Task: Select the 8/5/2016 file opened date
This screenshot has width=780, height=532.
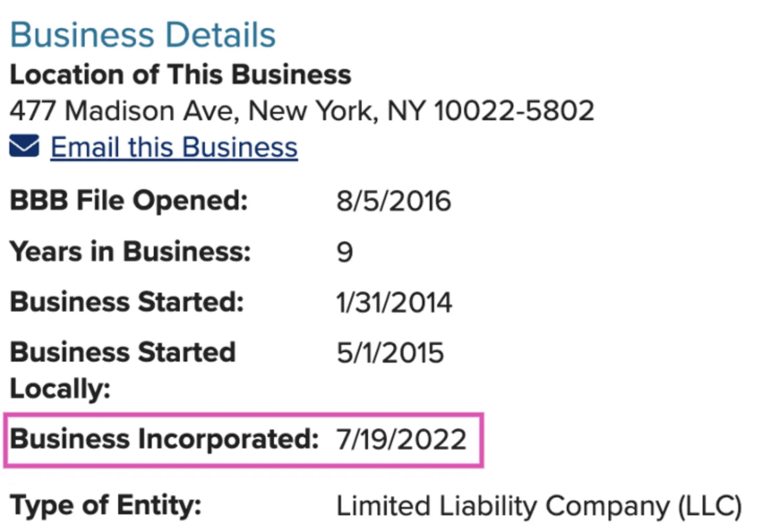Action: click(x=393, y=202)
